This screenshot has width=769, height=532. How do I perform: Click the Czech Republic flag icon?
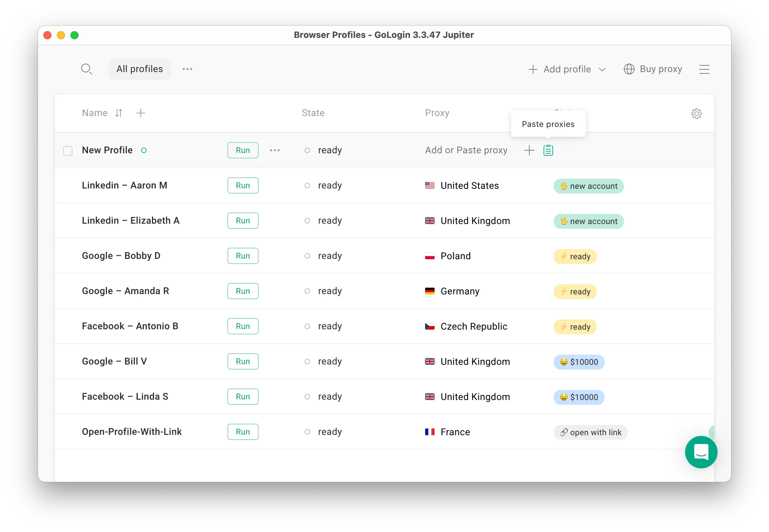pos(430,326)
